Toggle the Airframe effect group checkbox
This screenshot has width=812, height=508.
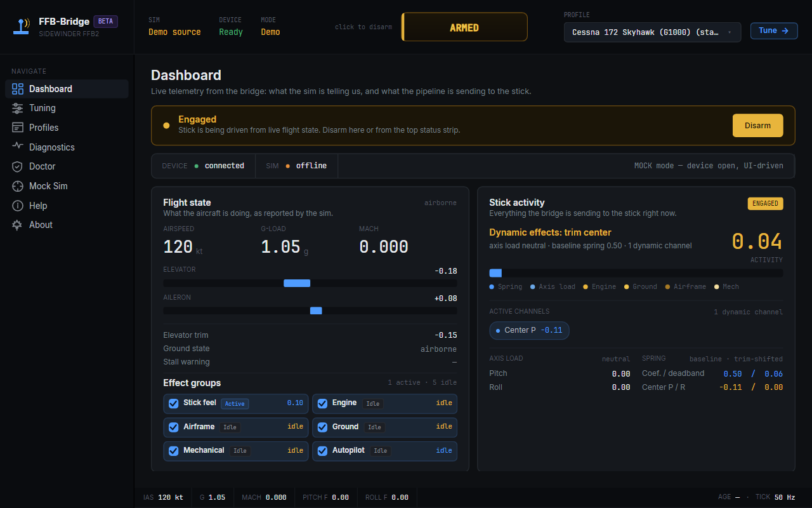pos(173,427)
